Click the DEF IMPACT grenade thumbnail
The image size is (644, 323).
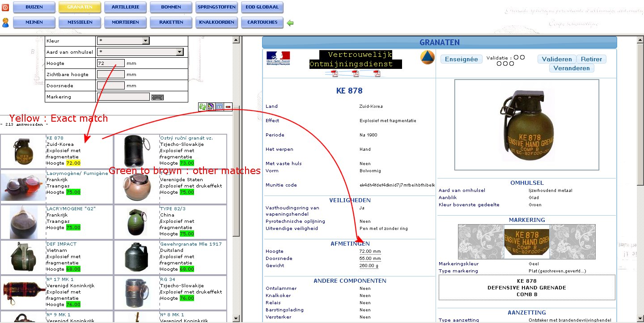click(x=23, y=257)
